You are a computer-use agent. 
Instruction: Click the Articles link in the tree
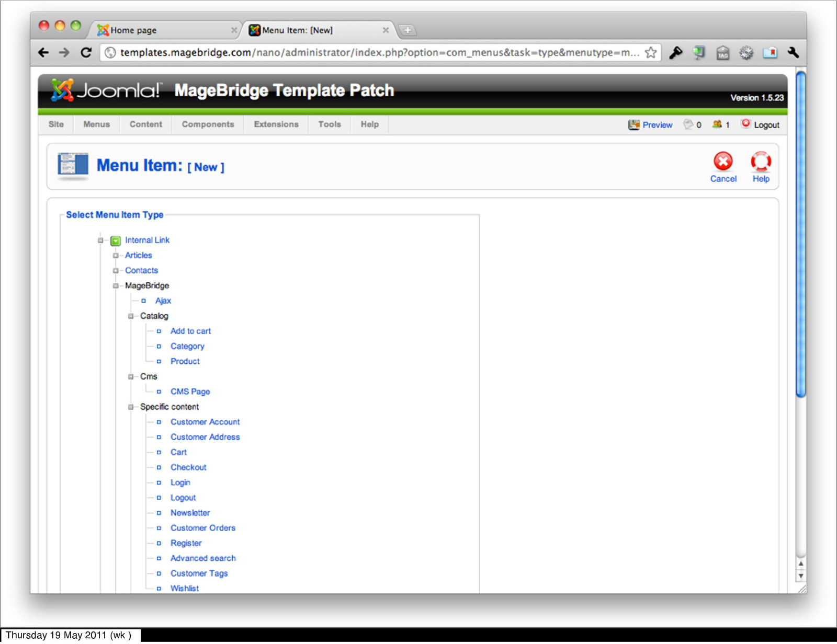click(138, 256)
